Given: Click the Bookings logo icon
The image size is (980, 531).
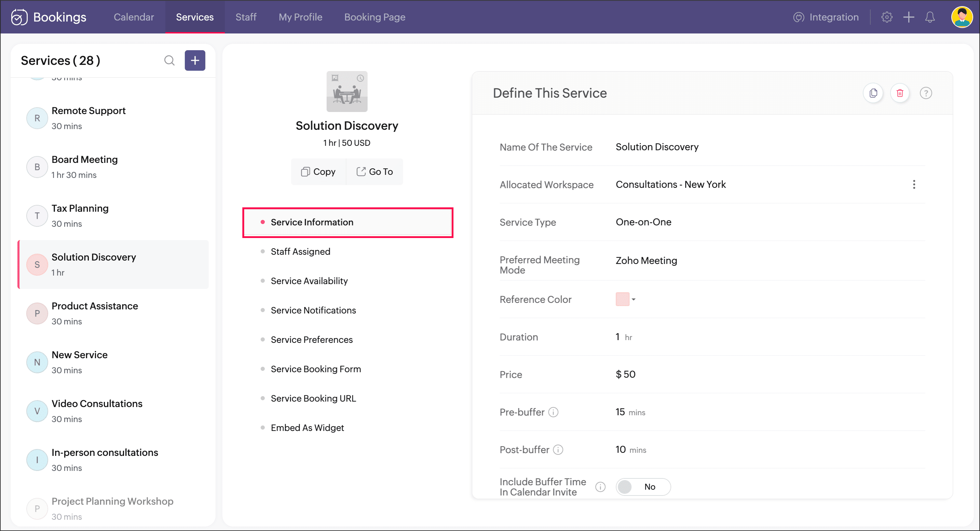Looking at the screenshot, I should [x=19, y=17].
